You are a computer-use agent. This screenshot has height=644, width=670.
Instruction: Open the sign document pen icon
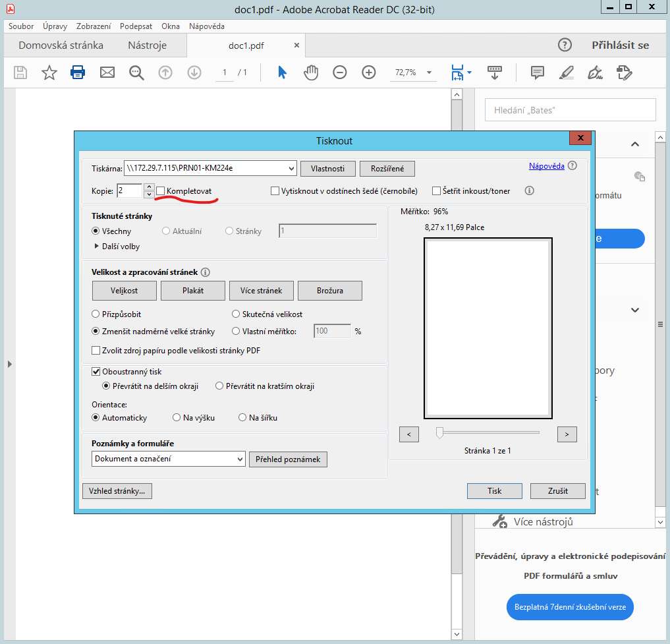(595, 73)
